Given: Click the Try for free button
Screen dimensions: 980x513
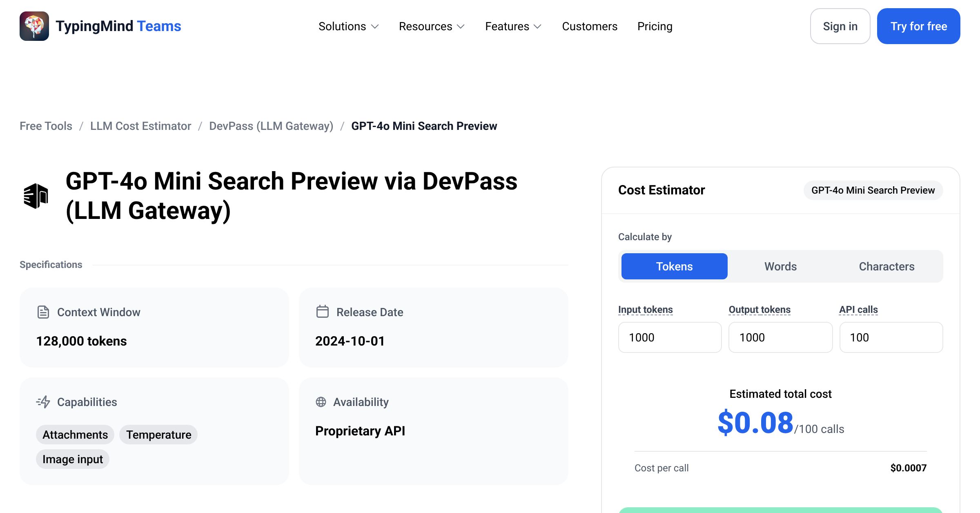Looking at the screenshot, I should (x=919, y=26).
